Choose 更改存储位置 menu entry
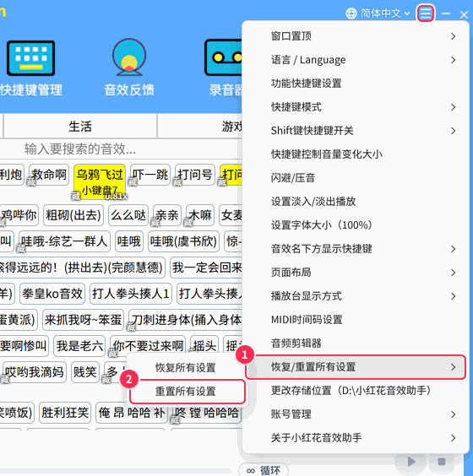 click(356, 391)
